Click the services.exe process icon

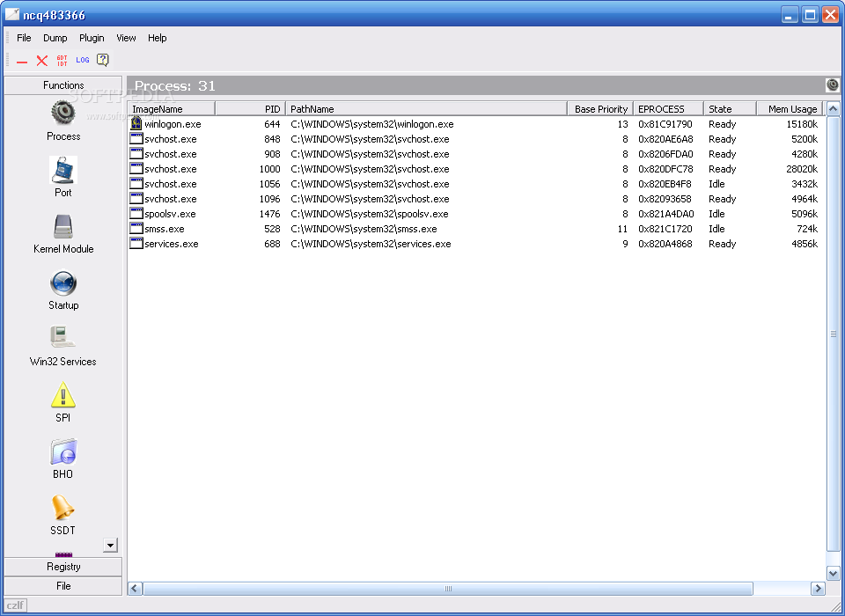(x=136, y=244)
